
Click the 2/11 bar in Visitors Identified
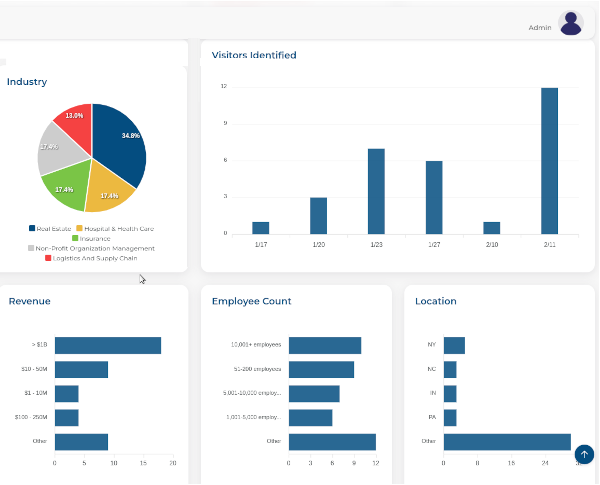(x=549, y=160)
